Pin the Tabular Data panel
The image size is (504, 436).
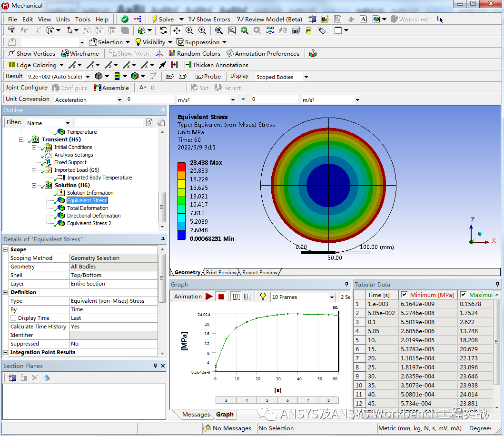497,284
